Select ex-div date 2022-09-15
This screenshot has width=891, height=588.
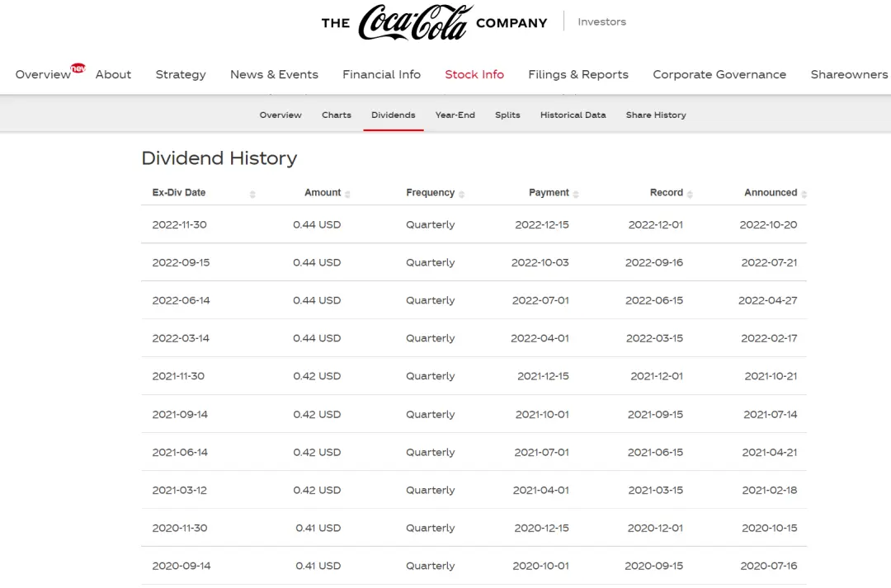click(181, 262)
